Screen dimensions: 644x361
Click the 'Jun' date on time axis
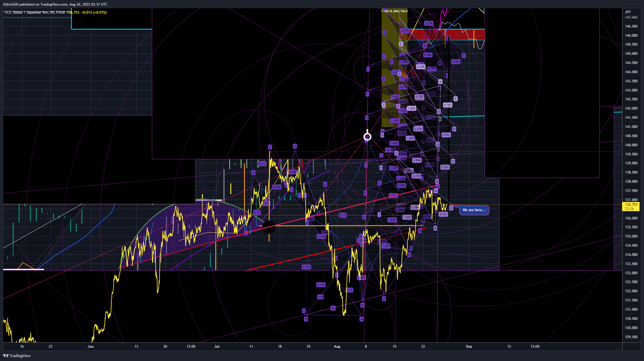91,346
